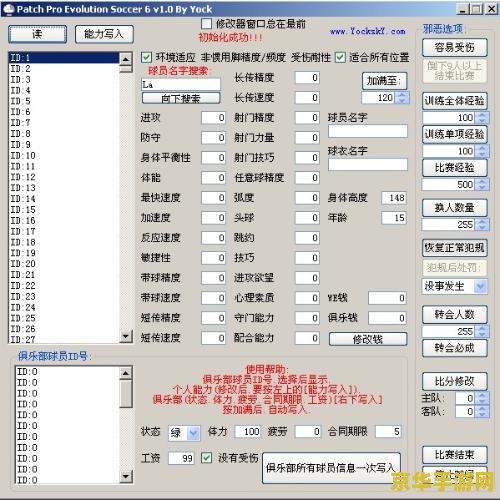The height and width of the screenshot is (500, 500).
Task: Click the 防守 value field
Action: 214,138
